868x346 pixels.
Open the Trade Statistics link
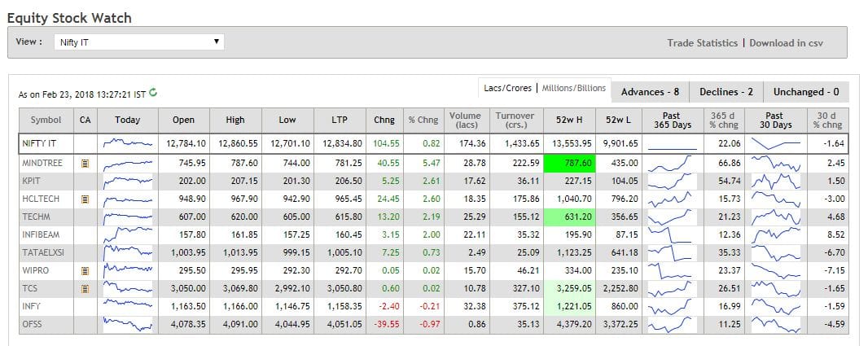(702, 43)
